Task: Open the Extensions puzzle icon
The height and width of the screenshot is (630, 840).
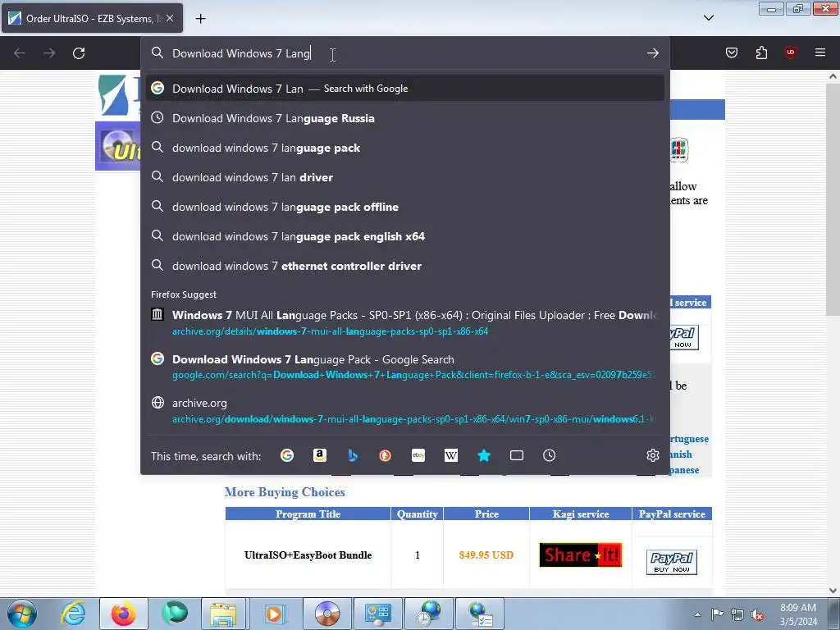Action: pos(761,52)
